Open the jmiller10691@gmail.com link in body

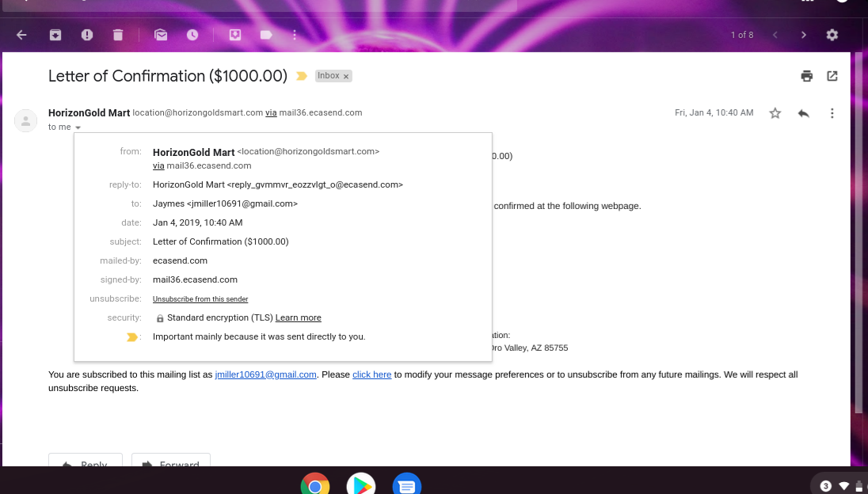point(266,375)
